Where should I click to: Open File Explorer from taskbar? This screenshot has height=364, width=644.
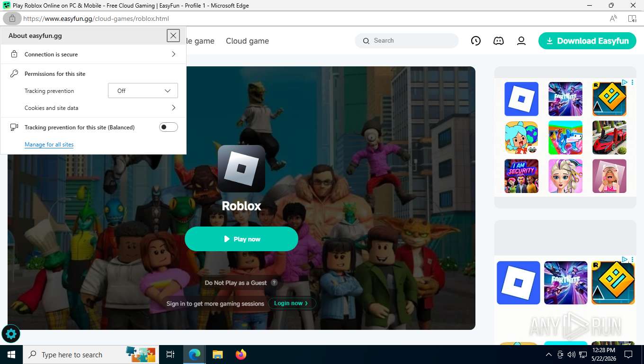(x=218, y=355)
